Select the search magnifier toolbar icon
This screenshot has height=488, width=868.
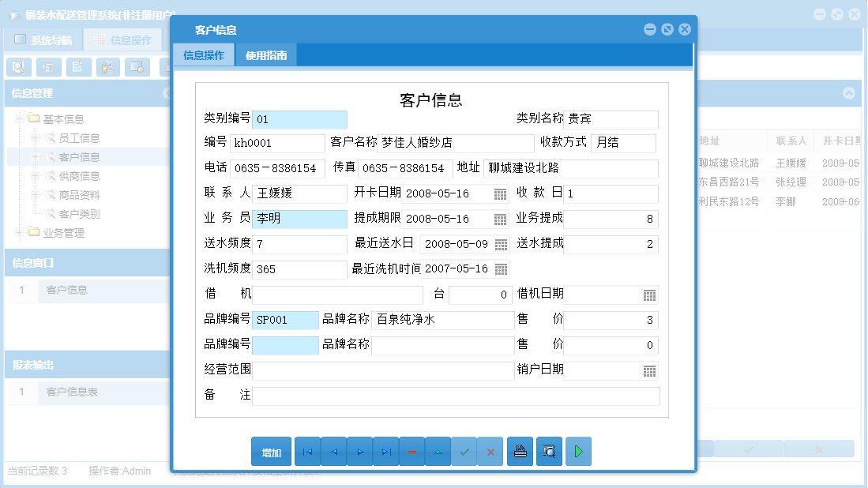17,67
